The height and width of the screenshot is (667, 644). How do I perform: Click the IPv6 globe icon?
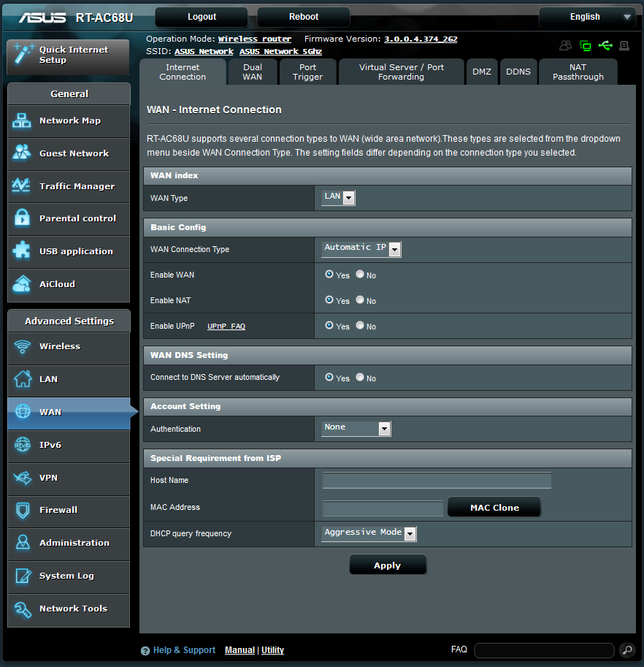(23, 445)
